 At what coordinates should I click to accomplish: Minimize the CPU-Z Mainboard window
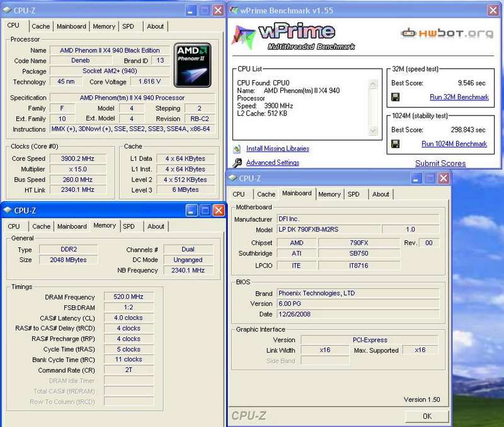[417, 178]
